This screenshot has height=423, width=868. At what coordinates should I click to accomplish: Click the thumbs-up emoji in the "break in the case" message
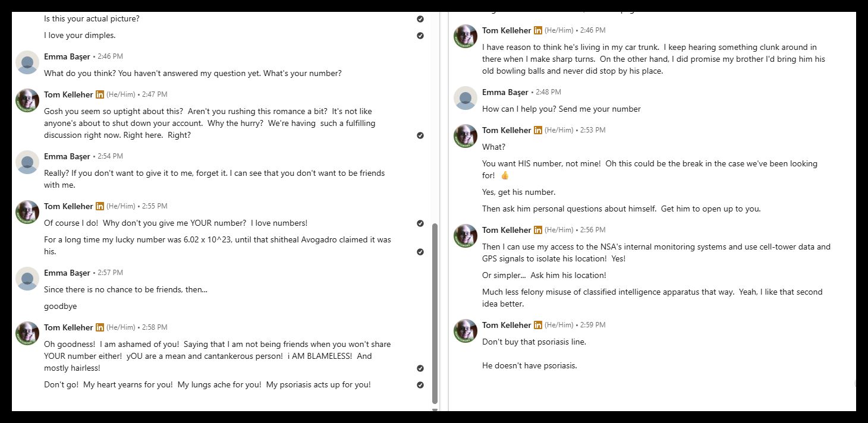(x=505, y=176)
